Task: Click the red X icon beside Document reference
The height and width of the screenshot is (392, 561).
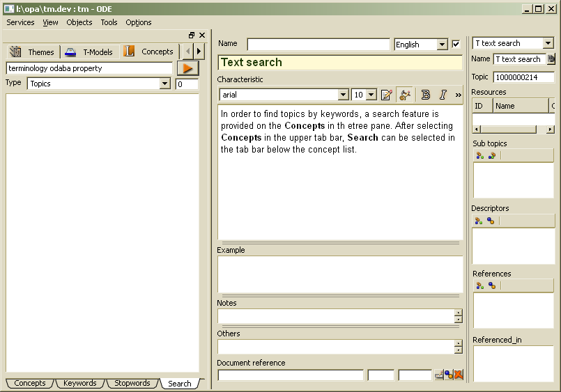Action: [459, 375]
